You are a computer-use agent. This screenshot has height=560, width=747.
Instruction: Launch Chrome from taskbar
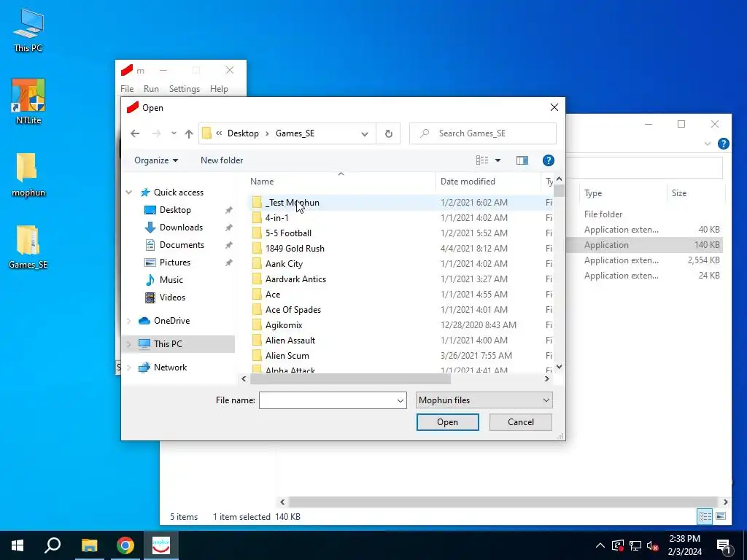click(x=125, y=545)
